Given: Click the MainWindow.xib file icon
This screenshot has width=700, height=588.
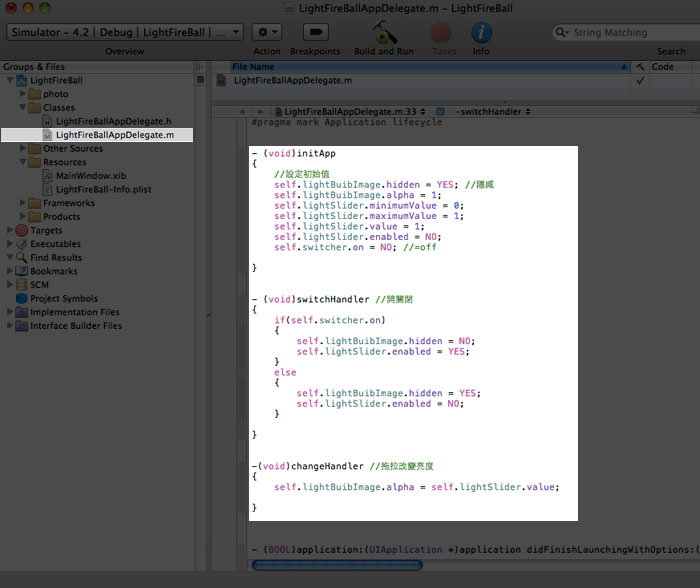Looking at the screenshot, I should (x=47, y=176).
